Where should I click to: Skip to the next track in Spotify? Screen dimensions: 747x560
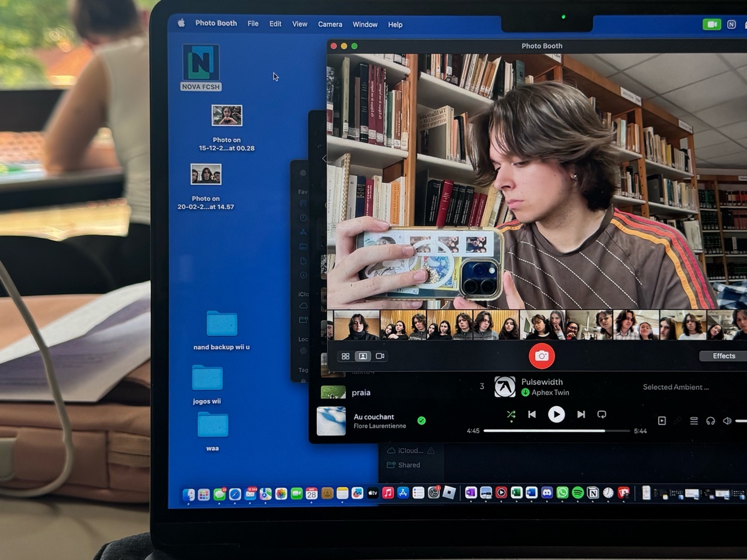[x=581, y=414]
